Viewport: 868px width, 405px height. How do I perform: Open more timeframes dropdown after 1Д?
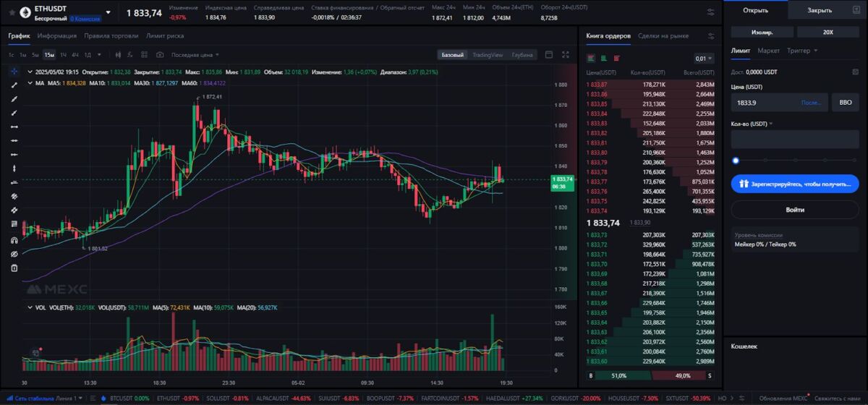click(99, 54)
